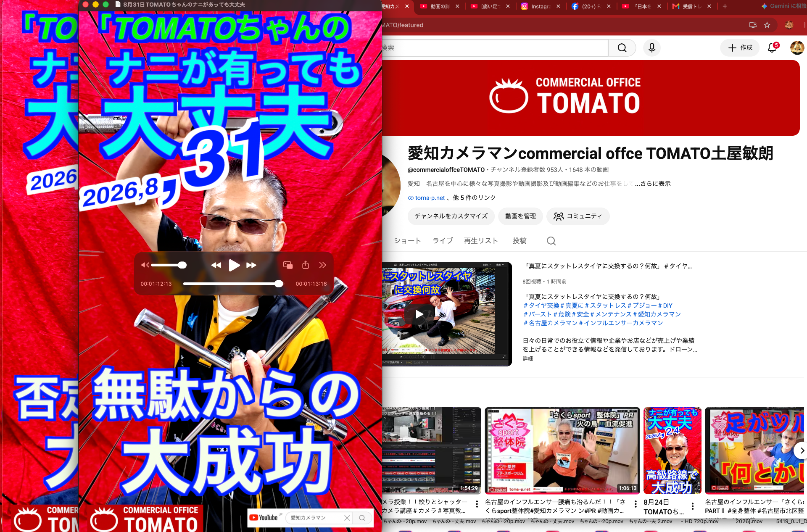
Task: Toggle picture-in-picture in QuickTime
Action: pos(288,265)
